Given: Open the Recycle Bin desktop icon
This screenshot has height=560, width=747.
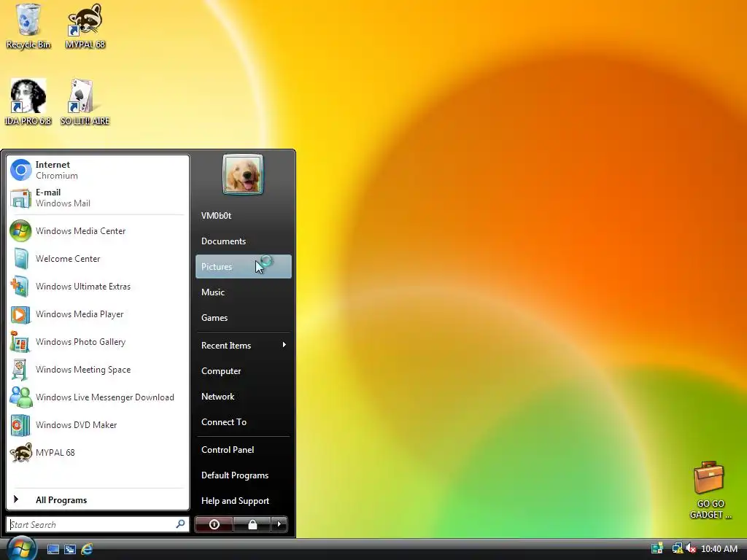Looking at the screenshot, I should click(28, 26).
